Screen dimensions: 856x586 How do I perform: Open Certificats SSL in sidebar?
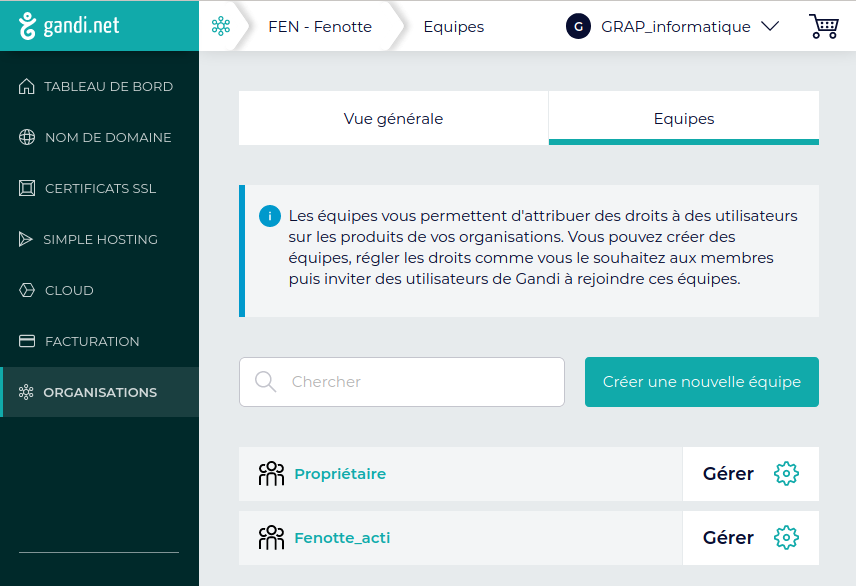coord(100,189)
